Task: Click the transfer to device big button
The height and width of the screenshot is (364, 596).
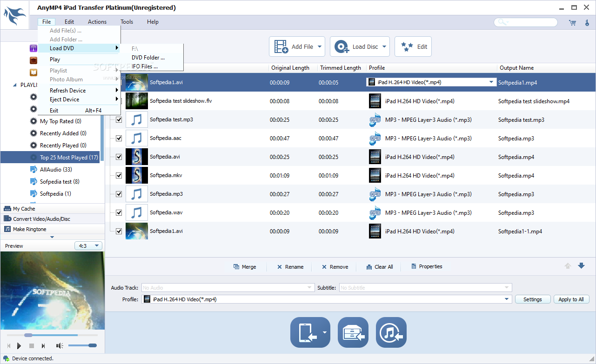Action: [x=307, y=332]
